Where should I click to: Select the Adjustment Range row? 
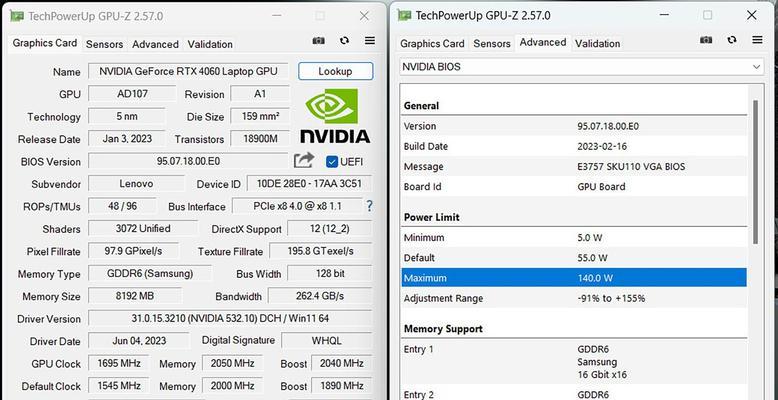coord(574,298)
